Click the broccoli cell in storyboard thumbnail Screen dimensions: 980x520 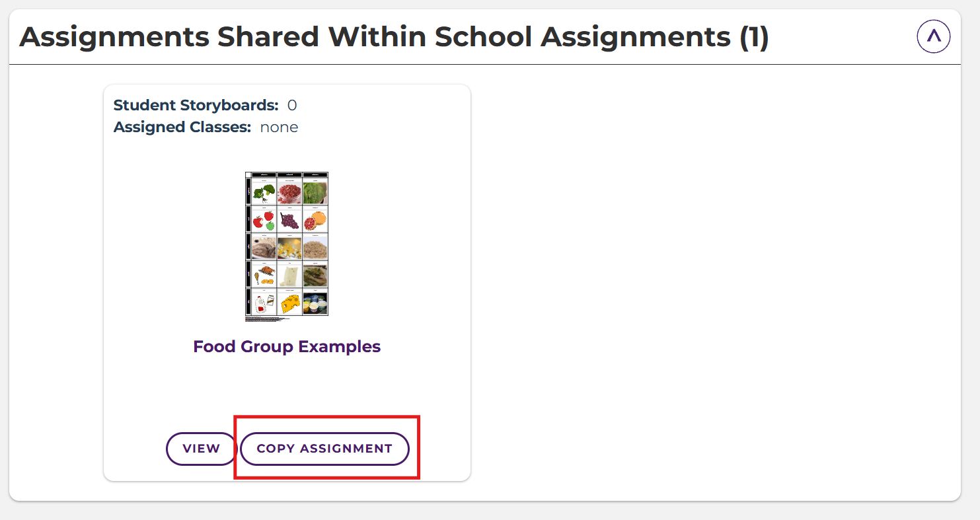(264, 192)
